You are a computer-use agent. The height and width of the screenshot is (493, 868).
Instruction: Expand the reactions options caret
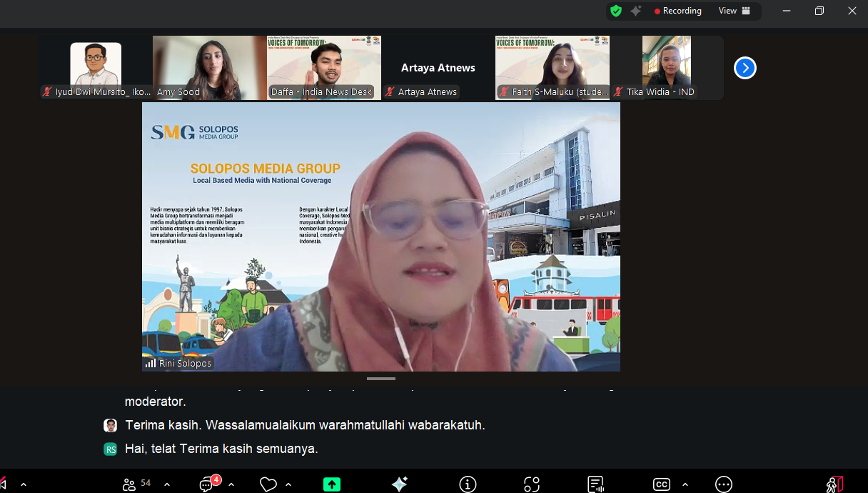click(288, 484)
